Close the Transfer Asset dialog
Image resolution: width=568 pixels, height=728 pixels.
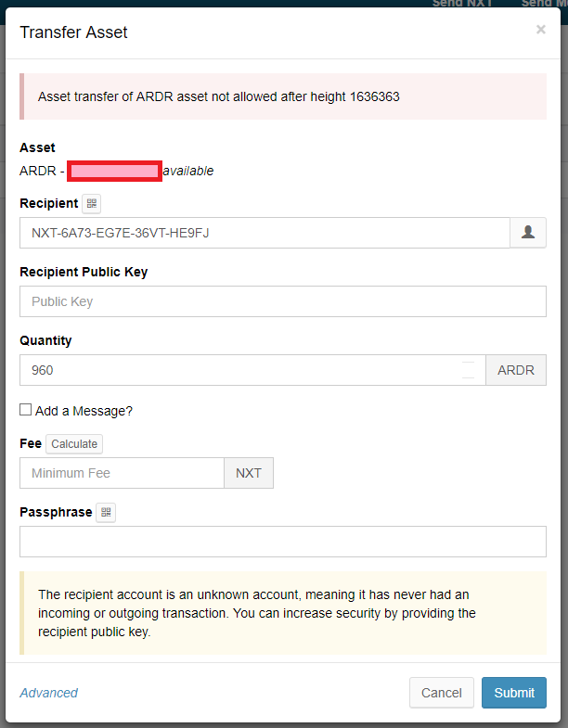tap(540, 30)
